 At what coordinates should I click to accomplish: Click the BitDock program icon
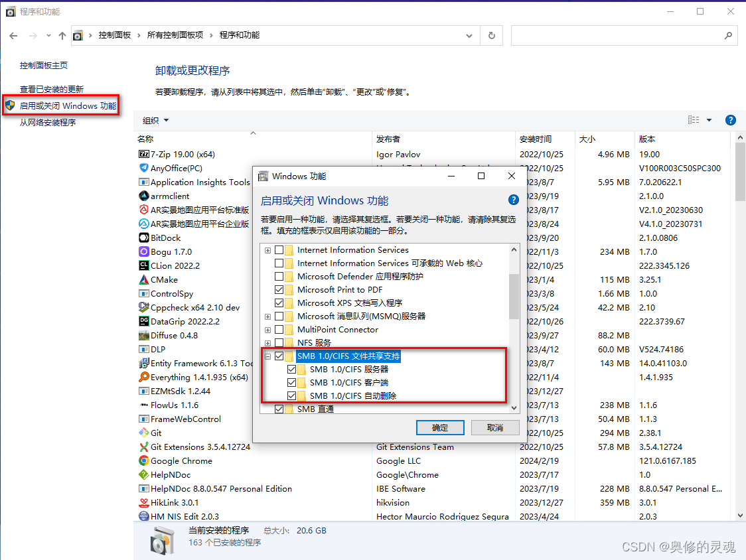[x=143, y=238]
